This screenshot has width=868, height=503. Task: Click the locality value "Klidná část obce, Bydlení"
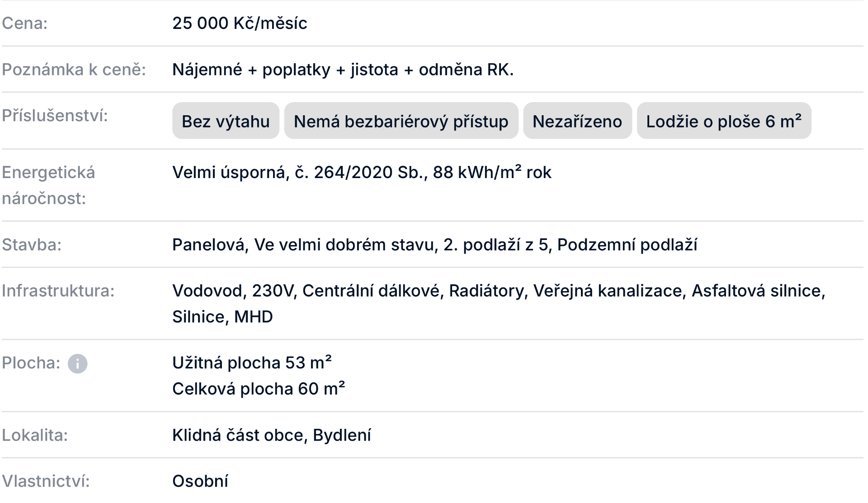pyautogui.click(x=271, y=435)
